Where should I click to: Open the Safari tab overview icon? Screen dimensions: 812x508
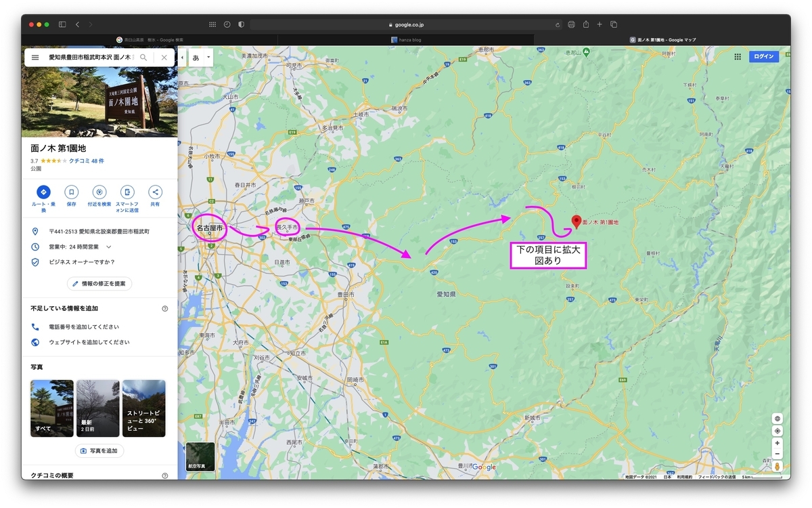coord(614,24)
